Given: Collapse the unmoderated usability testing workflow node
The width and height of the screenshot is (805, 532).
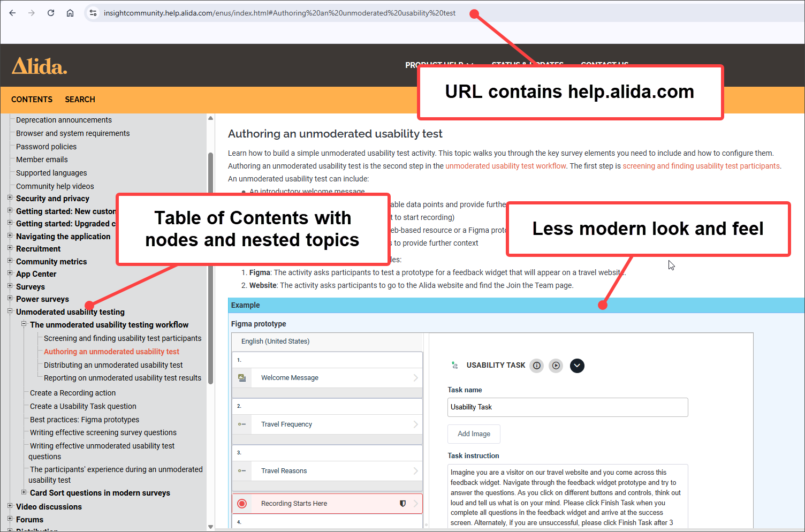Looking at the screenshot, I should click(x=24, y=324).
